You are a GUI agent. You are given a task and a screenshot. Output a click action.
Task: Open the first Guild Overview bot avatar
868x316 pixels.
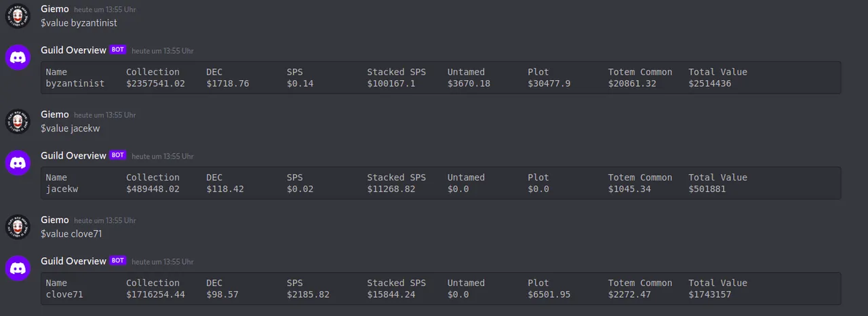click(x=18, y=57)
